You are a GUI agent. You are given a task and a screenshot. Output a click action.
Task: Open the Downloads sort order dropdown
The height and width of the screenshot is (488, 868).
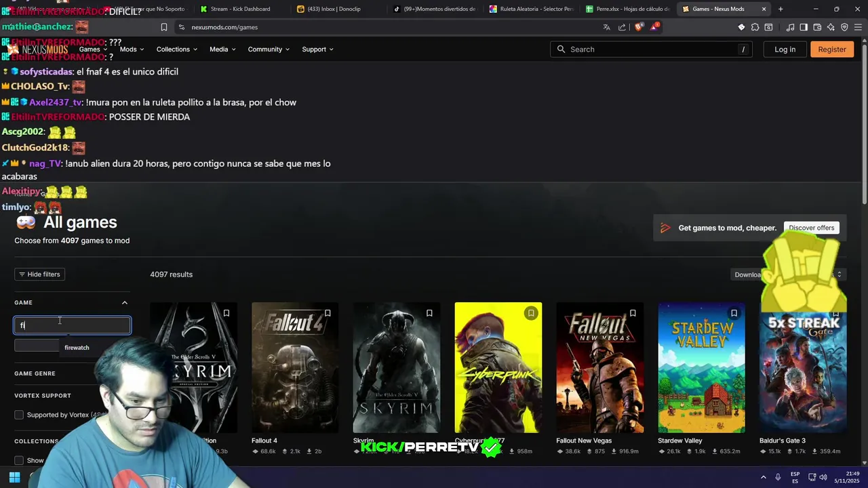[x=789, y=274]
